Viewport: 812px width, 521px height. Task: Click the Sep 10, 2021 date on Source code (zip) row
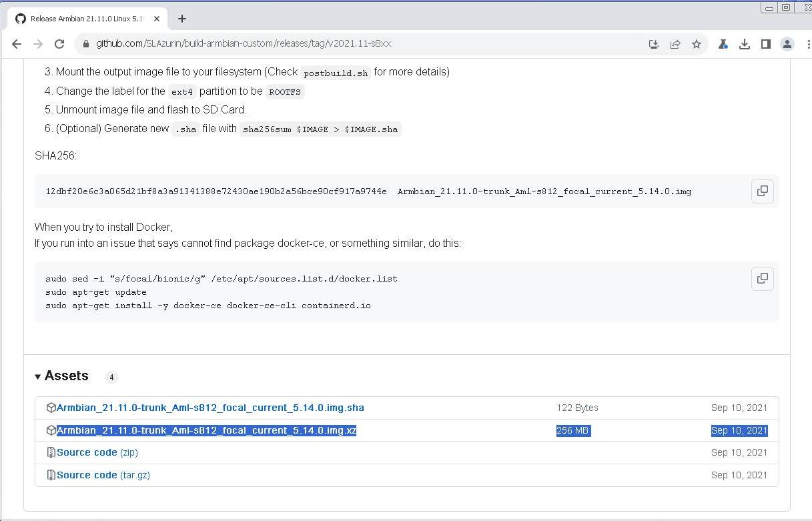[x=739, y=452]
